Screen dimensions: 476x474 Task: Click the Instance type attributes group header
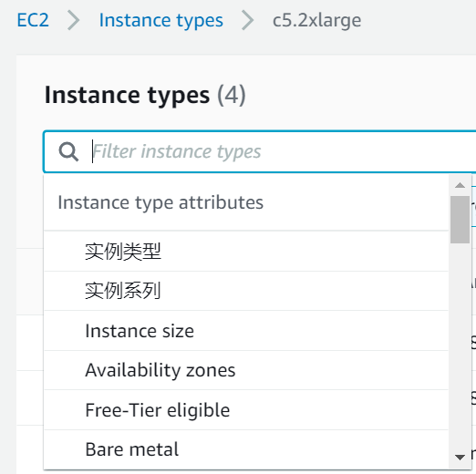pyautogui.click(x=160, y=202)
